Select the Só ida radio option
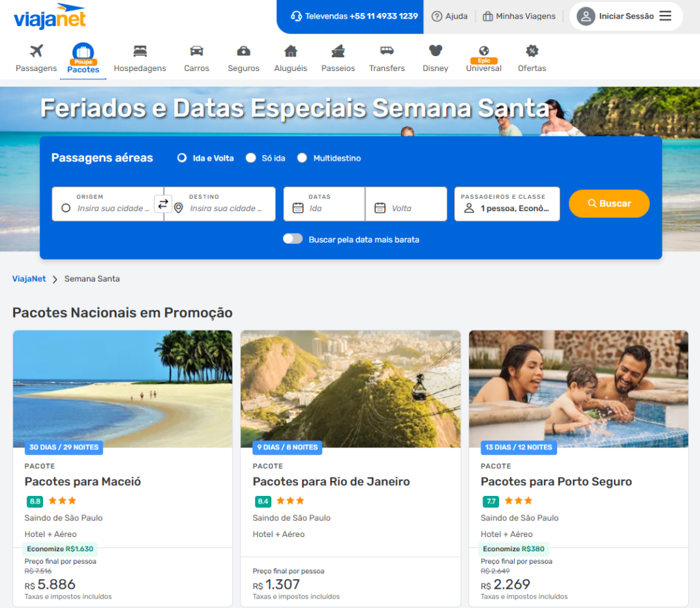This screenshot has height=608, width=700. [251, 158]
